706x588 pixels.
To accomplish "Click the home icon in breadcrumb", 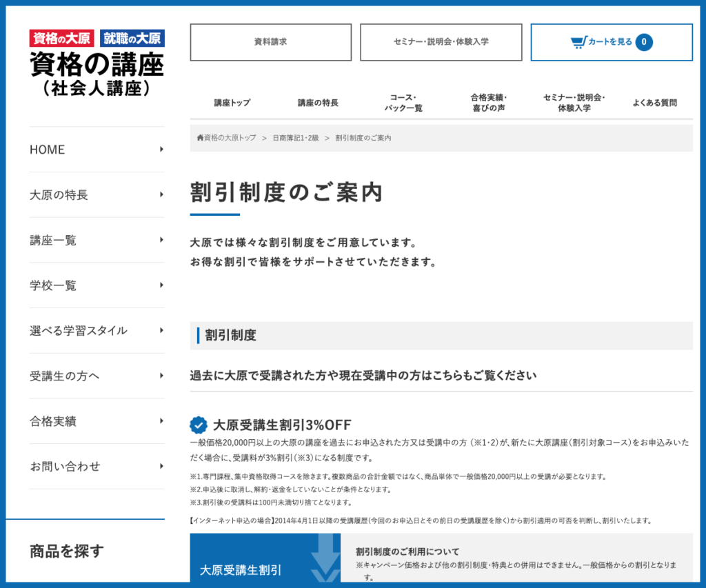I will click(200, 138).
